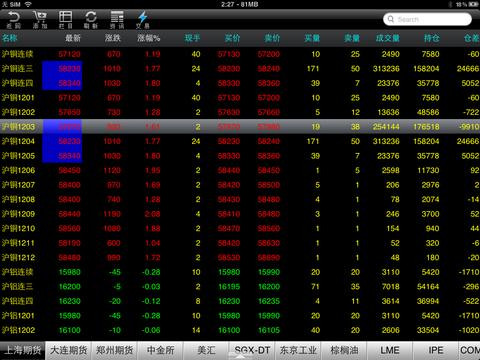
Task: Tap volume 7018 in the 沪铝连三 row
Action: click(x=390, y=287)
